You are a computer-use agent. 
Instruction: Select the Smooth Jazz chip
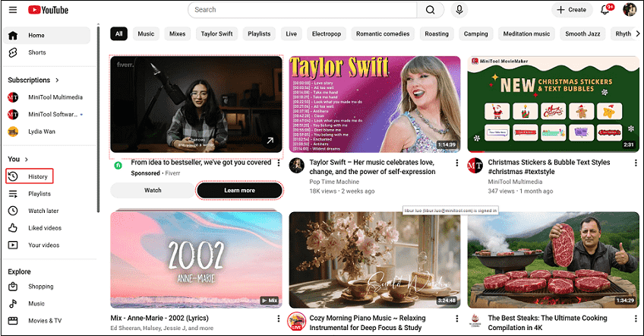[582, 33]
